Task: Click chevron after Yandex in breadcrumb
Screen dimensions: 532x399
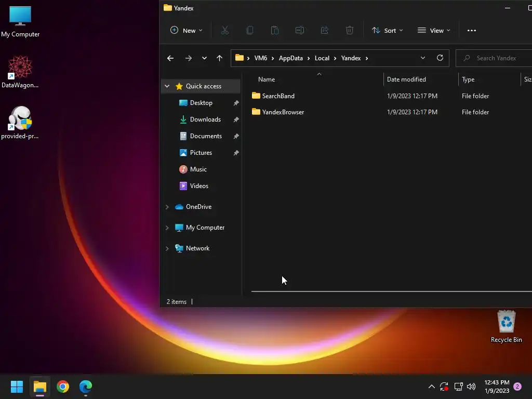Action: point(367,58)
